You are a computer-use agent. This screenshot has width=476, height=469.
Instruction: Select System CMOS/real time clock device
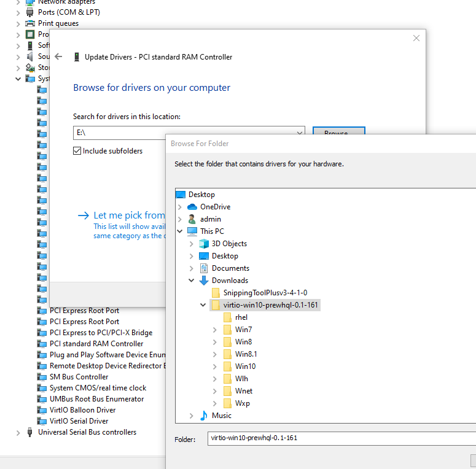(98, 388)
